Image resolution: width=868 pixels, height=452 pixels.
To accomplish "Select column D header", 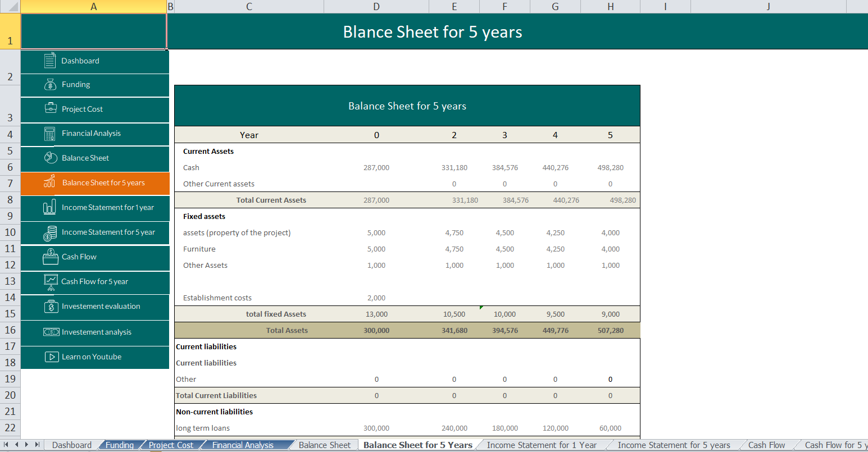I will (376, 7).
